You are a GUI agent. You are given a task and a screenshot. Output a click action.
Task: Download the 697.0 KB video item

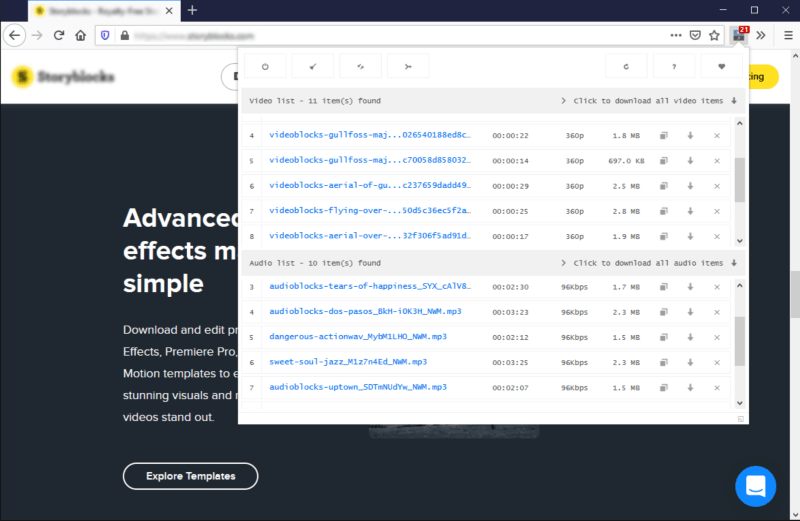point(690,161)
